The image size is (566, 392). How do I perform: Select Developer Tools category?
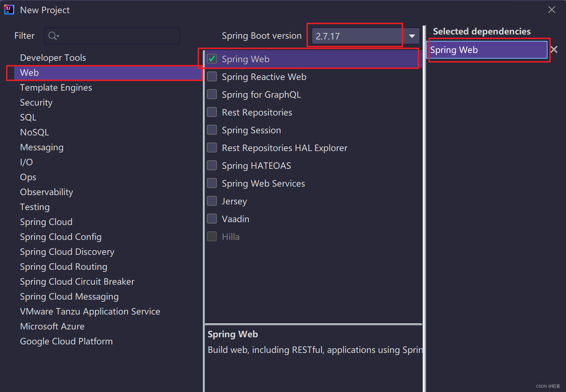click(53, 58)
